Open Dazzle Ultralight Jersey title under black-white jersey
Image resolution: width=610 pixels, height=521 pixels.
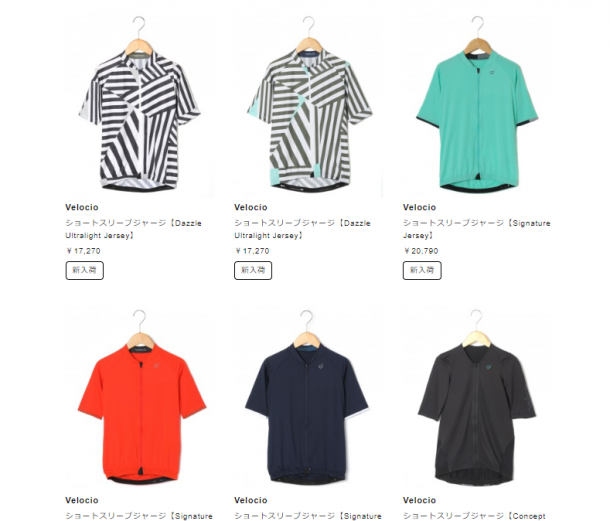pos(133,229)
